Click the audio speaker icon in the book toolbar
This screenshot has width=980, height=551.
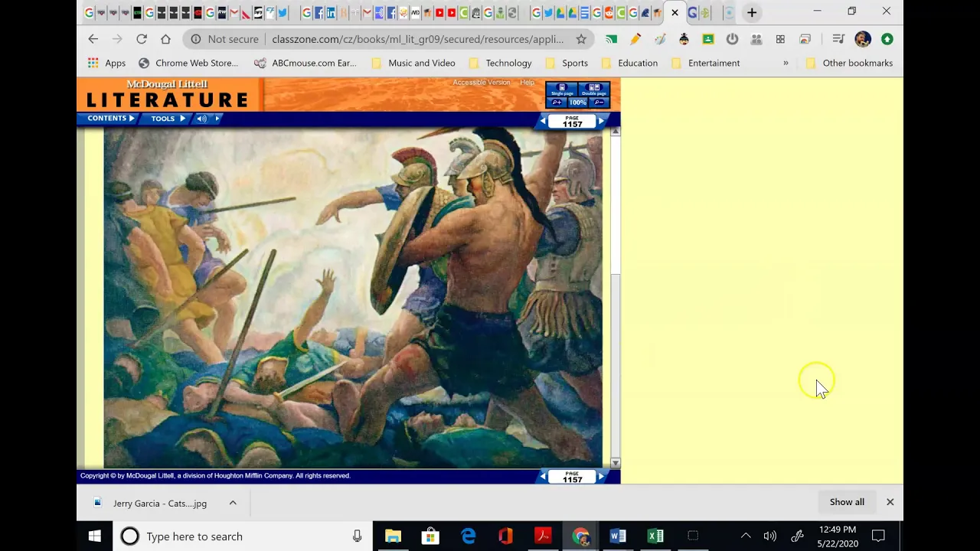201,119
